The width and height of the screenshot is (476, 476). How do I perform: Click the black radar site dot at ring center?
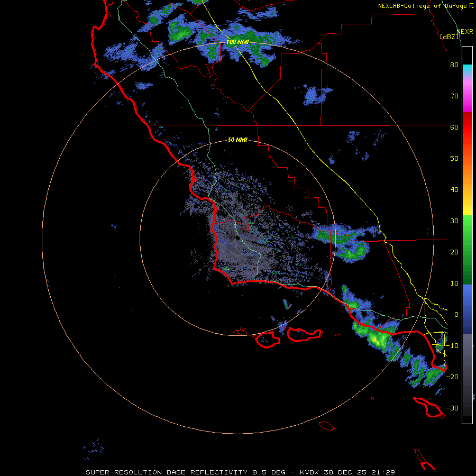[237, 238]
